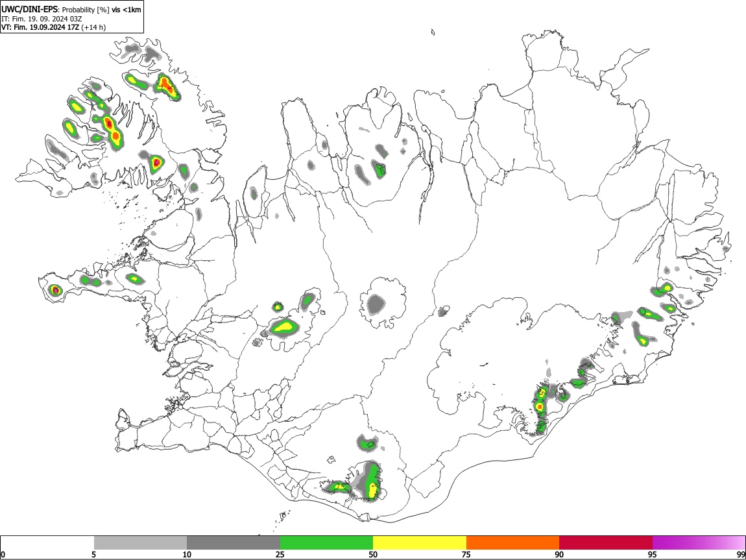Click the green 25-50 legend swatch
The height and width of the screenshot is (560, 746).
pyautogui.click(x=326, y=542)
